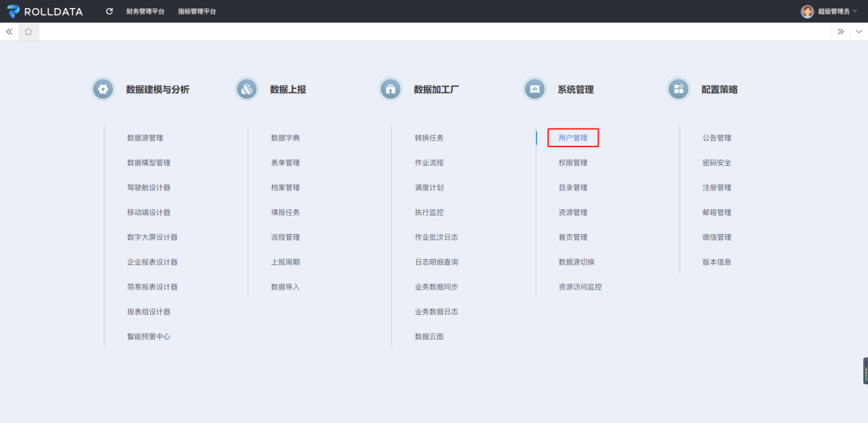This screenshot has width=868, height=423.
Task: Collapse tabs with left double-chevron
Action: tap(10, 32)
